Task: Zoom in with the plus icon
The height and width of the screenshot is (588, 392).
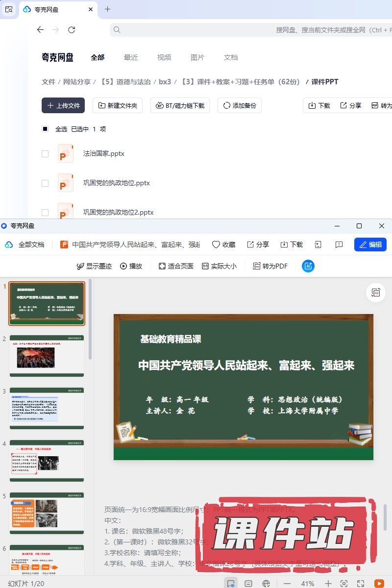Action: click(328, 583)
